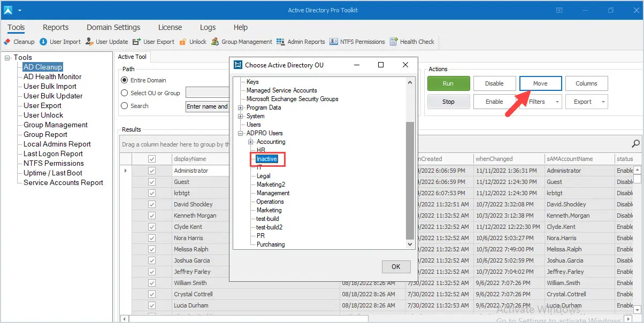This screenshot has height=323, width=644.
Task: Open Local Admins Report in sidebar
Action: point(57,144)
